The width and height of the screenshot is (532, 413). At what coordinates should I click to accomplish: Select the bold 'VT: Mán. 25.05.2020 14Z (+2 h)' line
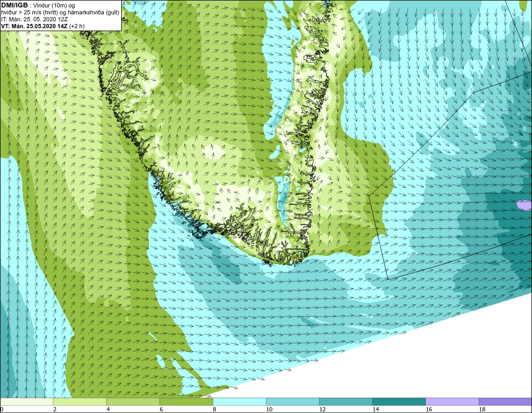click(x=43, y=26)
